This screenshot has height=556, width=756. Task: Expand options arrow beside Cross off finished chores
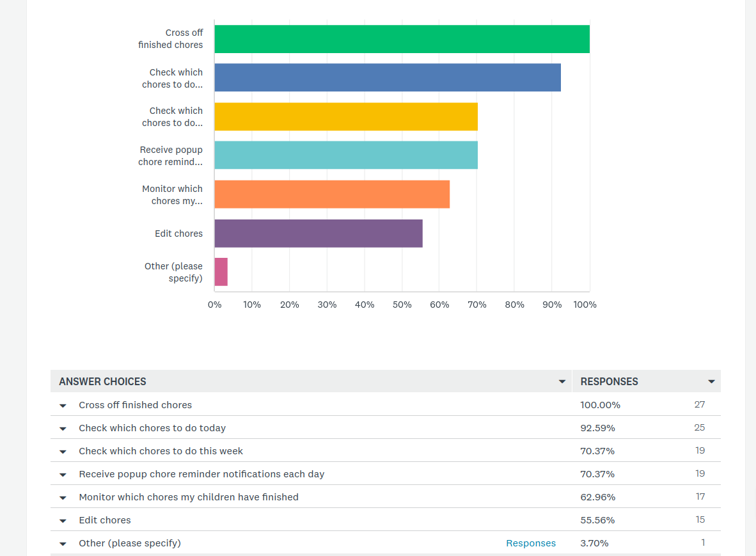point(63,406)
